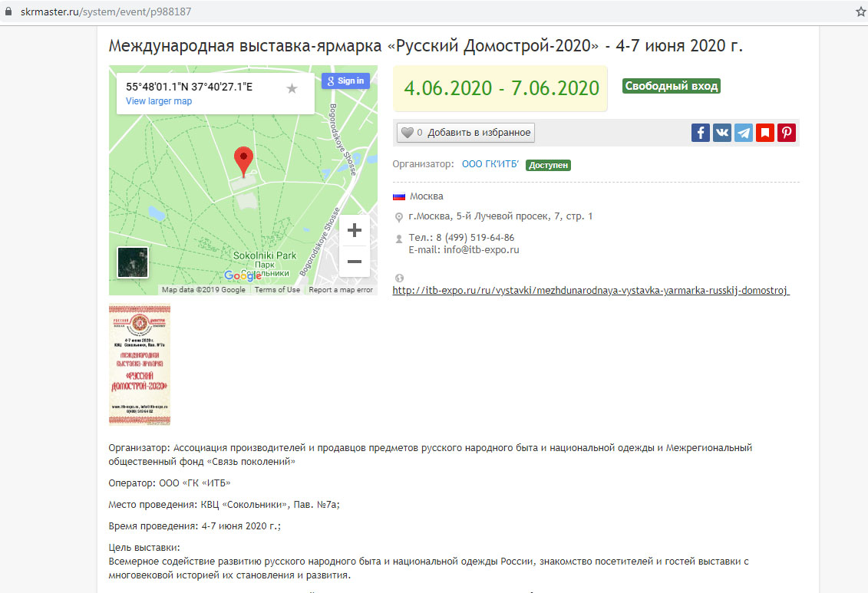
Task: Click the phone number 8 (499) 519-64-86
Action: point(475,237)
